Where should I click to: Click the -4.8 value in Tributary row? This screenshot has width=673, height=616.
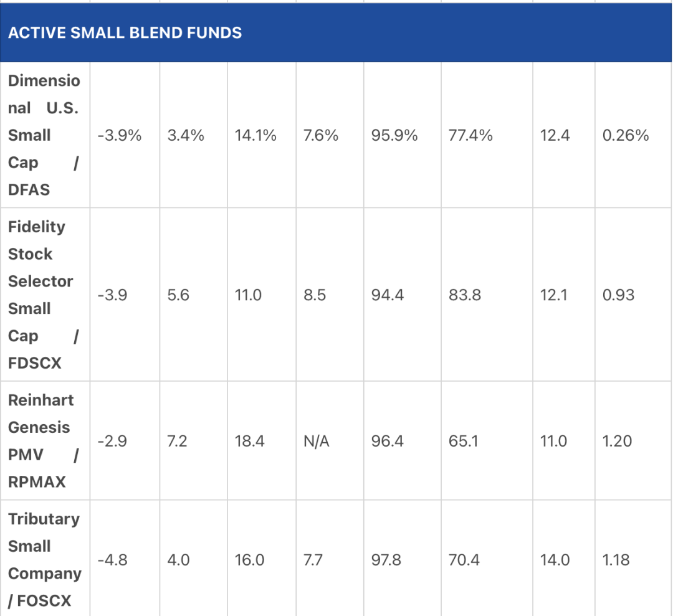tap(112, 560)
